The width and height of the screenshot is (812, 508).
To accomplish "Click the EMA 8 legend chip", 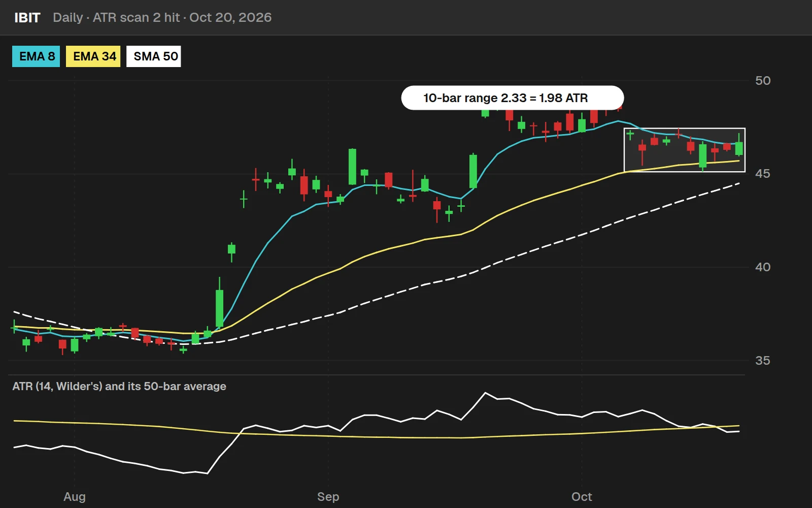I will [x=36, y=56].
